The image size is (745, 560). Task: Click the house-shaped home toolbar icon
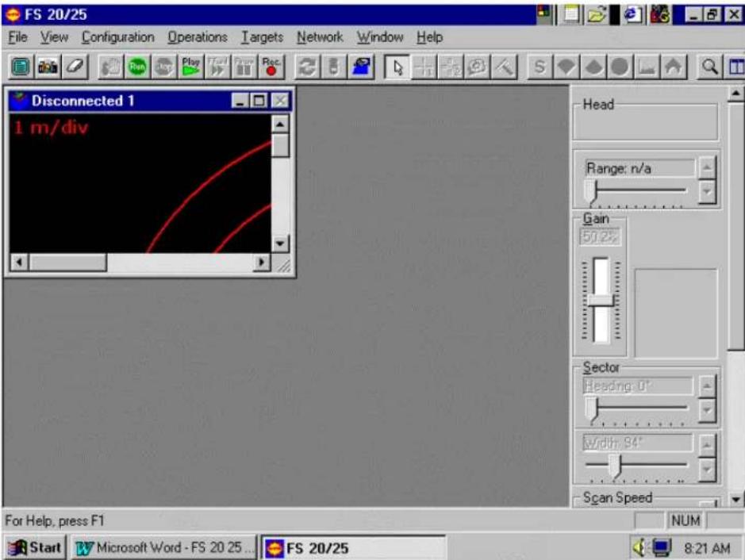pyautogui.click(x=673, y=67)
